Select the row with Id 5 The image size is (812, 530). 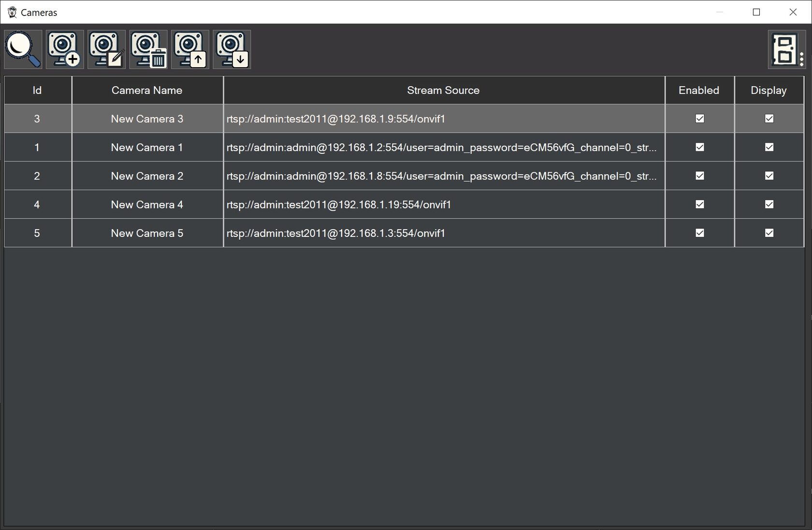[37, 233]
